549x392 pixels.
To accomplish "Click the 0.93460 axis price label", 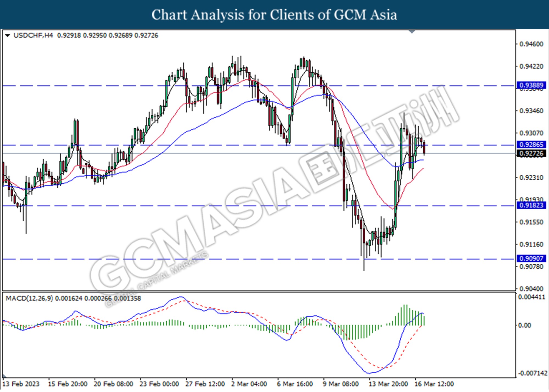I will click(531, 111).
